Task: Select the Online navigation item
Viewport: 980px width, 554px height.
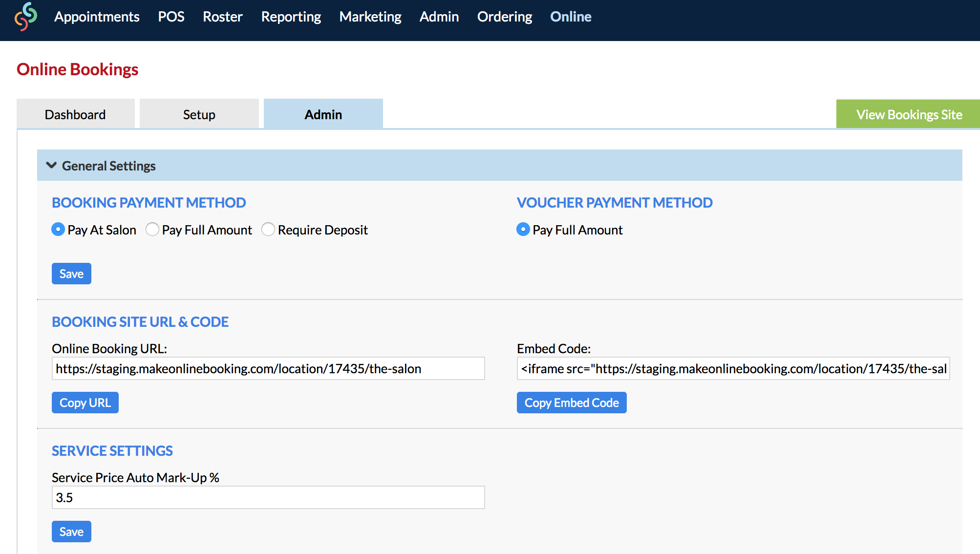Action: pos(571,17)
